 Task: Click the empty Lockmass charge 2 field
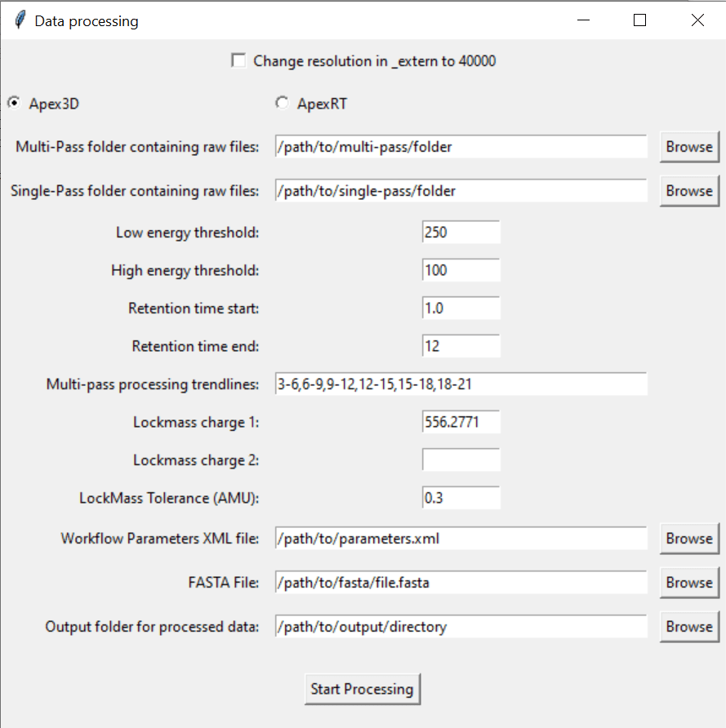point(461,459)
